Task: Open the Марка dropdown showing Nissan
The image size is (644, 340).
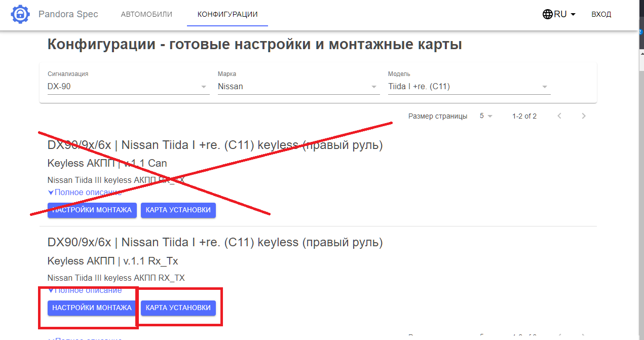Action: [298, 87]
